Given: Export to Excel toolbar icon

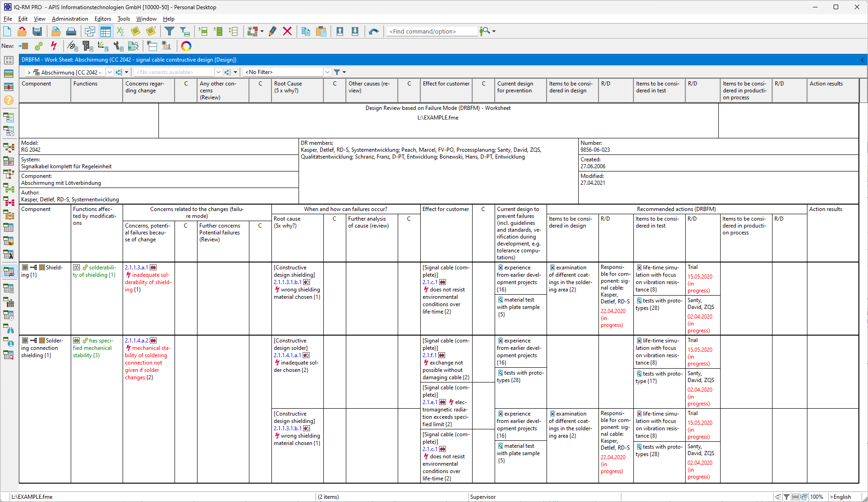Looking at the screenshot, I should tap(120, 31).
